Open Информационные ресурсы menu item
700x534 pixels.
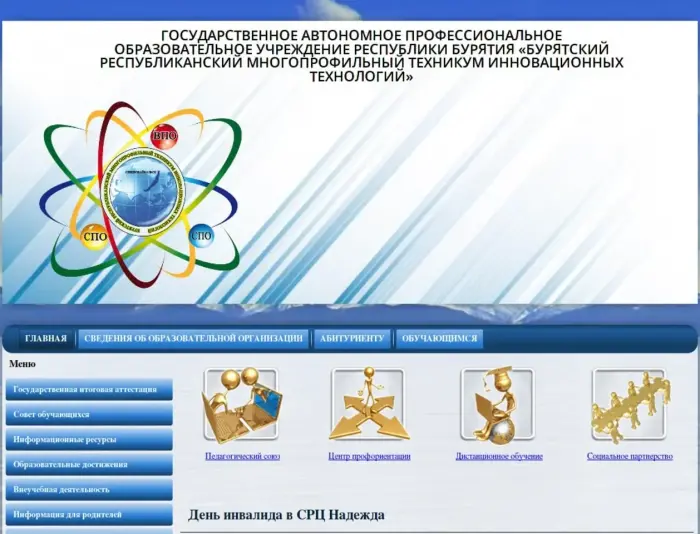[89, 439]
